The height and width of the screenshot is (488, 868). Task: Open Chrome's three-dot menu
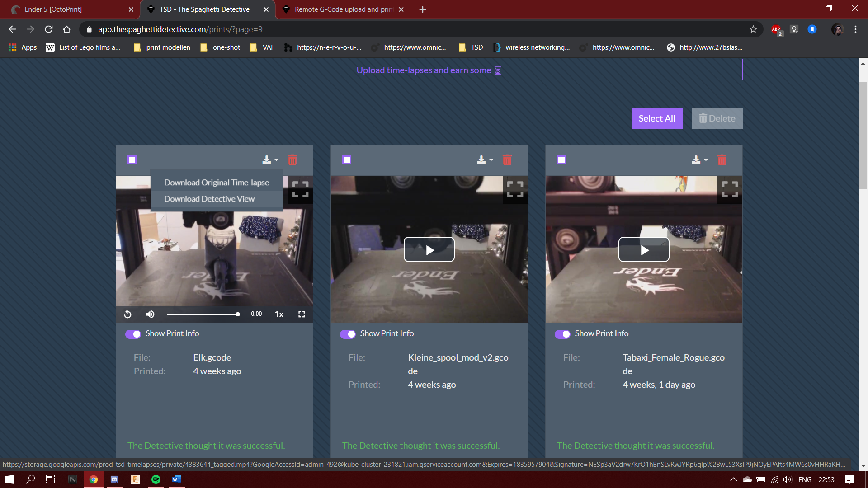pos(855,29)
